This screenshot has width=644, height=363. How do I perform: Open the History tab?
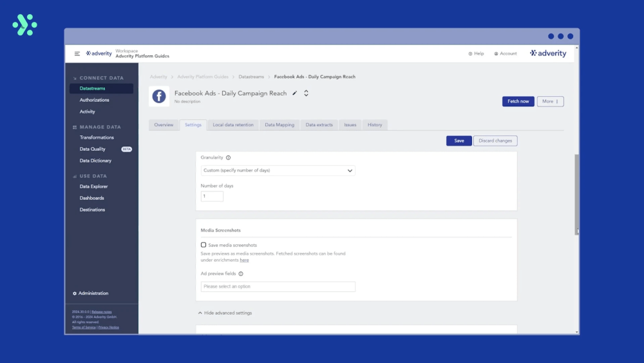(375, 125)
